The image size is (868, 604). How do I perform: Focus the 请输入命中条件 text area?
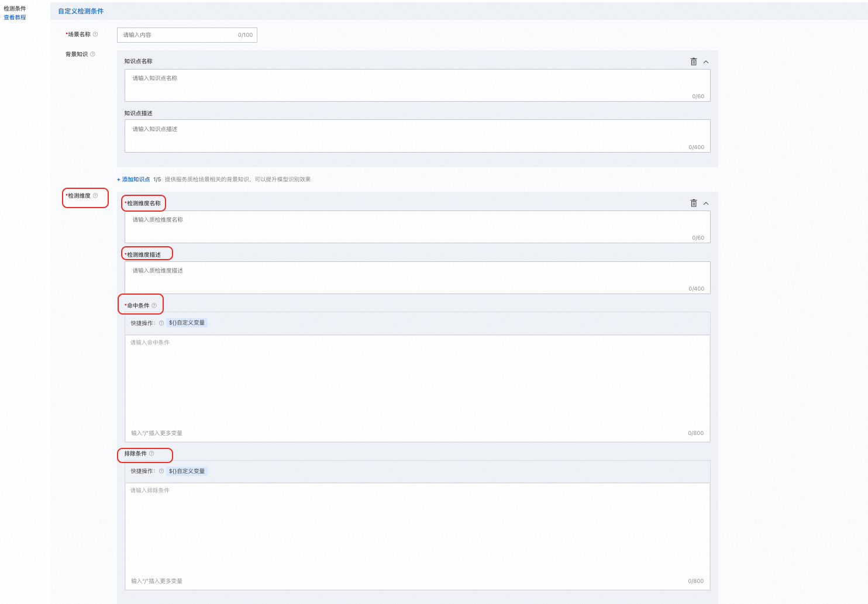pos(418,388)
